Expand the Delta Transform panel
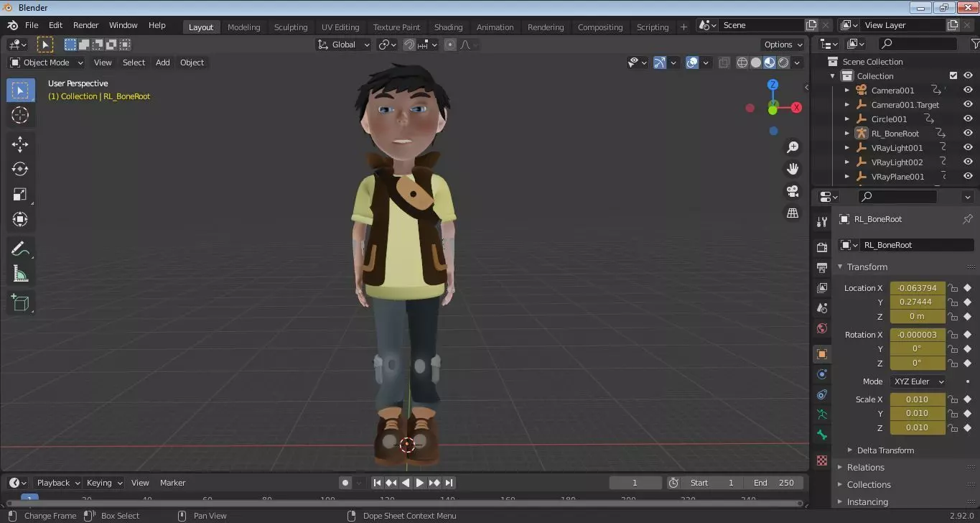Screen dimensions: 980x523 coord(885,450)
